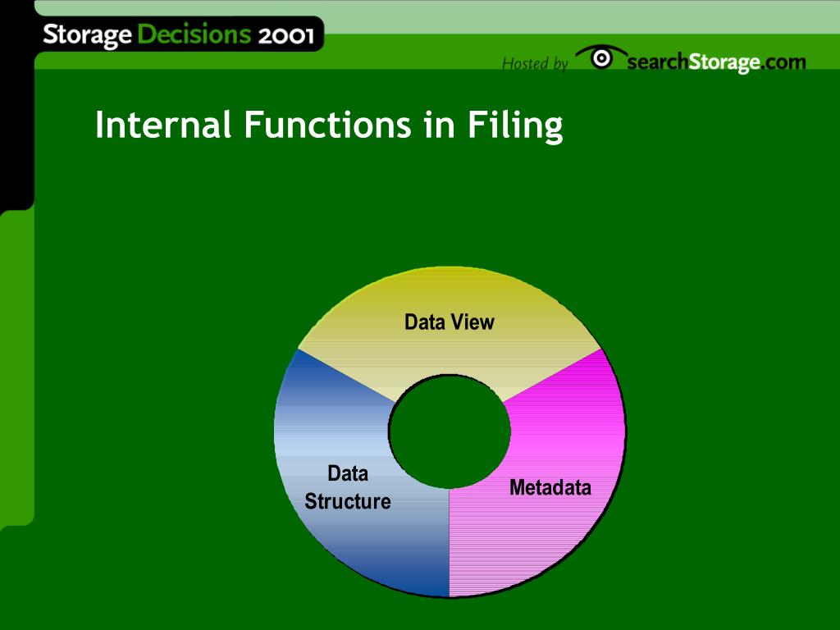Click the searchStorage eye icon
The width and height of the screenshot is (840, 630).
coord(601,57)
